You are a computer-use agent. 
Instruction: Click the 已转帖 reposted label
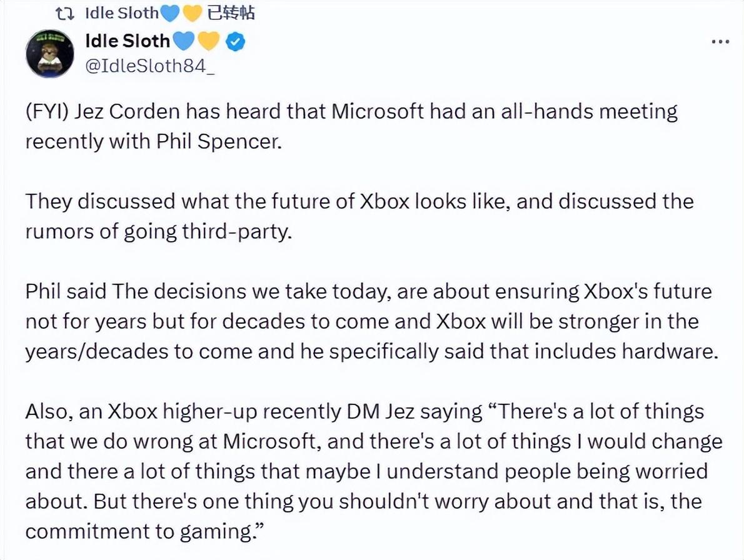tap(231, 12)
